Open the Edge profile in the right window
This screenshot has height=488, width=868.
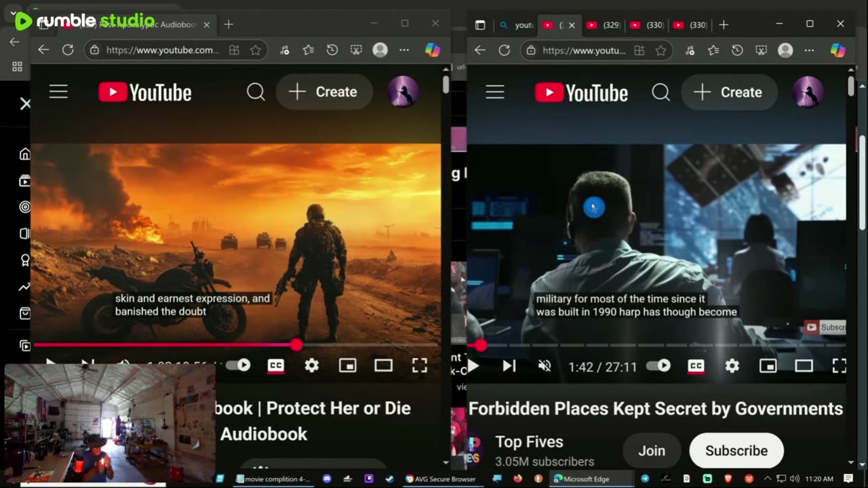pyautogui.click(x=785, y=50)
